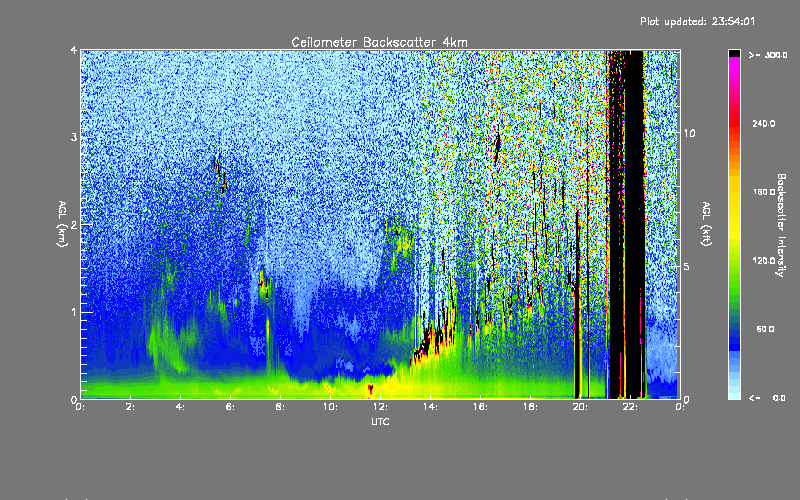This screenshot has width=800, height=500.
Task: Select the "UTC" x-axis label
Action: click(380, 421)
